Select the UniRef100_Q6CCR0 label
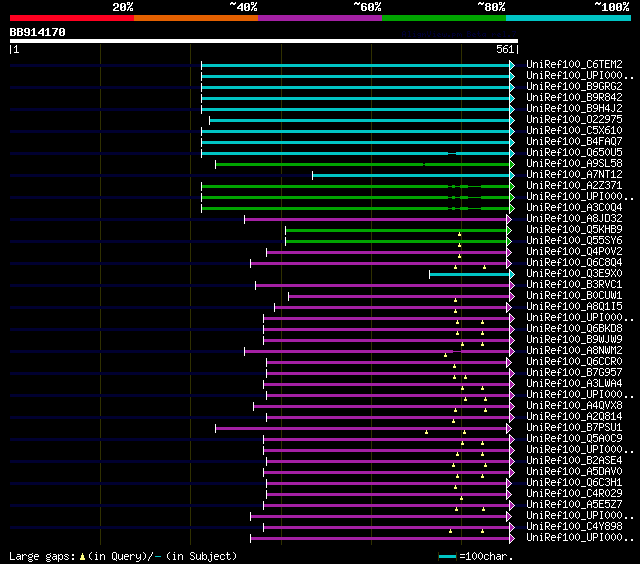The width and height of the screenshot is (640, 564). tap(574, 362)
